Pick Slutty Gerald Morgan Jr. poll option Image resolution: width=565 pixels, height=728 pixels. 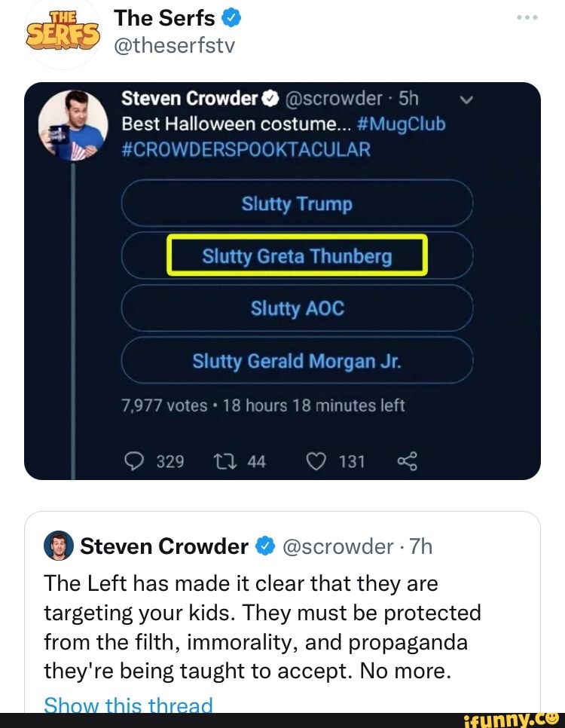point(297,362)
